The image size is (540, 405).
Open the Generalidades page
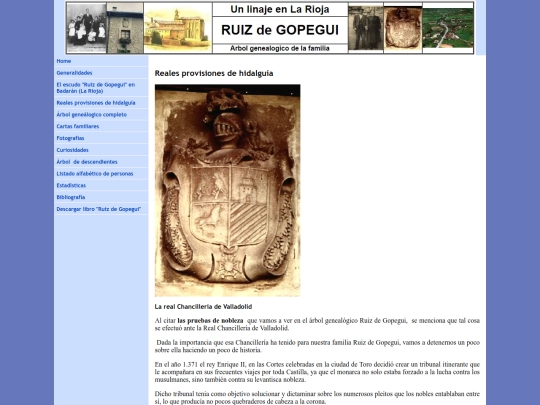pyautogui.click(x=74, y=73)
